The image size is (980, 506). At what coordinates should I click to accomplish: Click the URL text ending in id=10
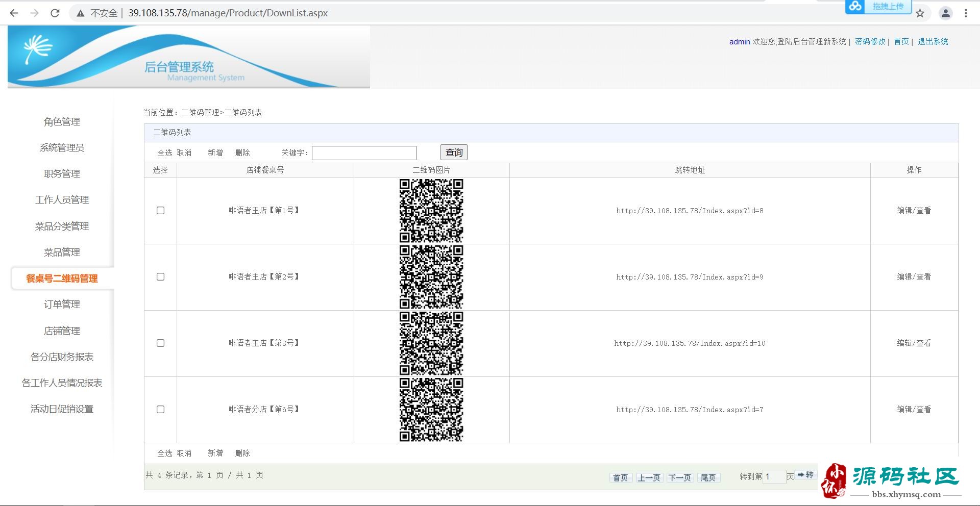pos(690,343)
